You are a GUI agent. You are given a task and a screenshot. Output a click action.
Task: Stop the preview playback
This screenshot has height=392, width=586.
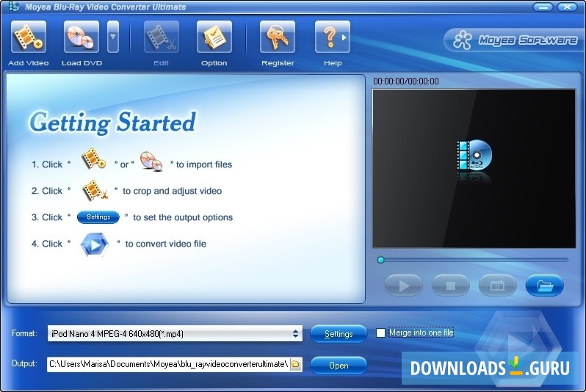451,286
